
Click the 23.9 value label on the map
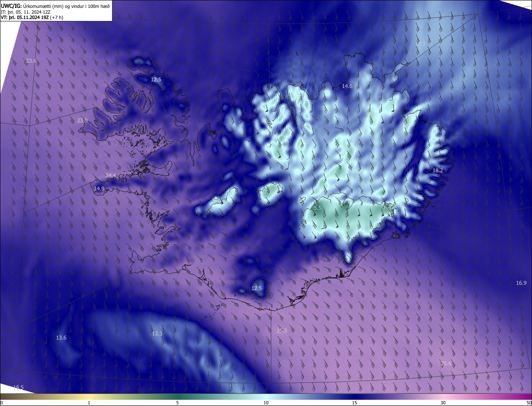(x=82, y=121)
